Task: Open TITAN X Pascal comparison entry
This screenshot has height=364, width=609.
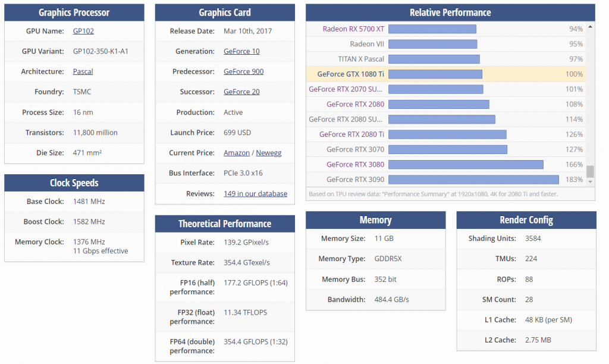Action: pos(361,59)
